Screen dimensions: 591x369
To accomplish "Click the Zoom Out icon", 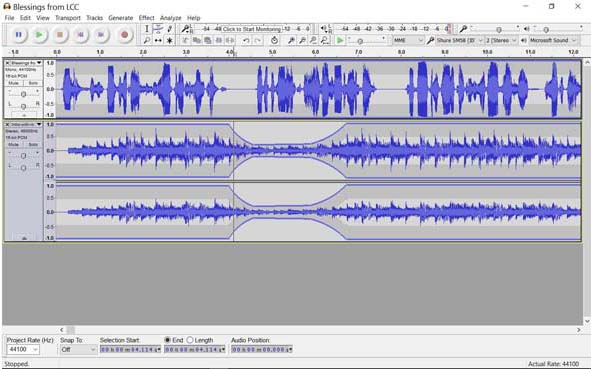I will pos(302,40).
